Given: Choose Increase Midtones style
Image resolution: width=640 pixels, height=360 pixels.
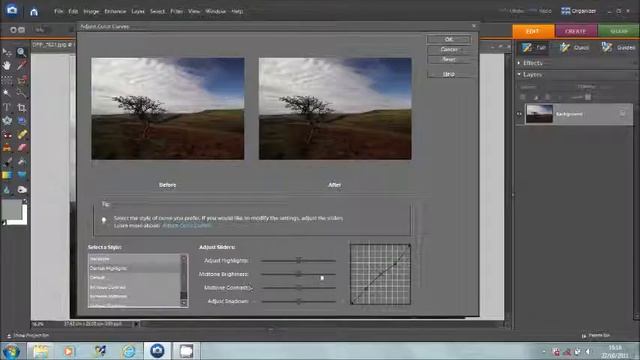Looking at the screenshot, I should point(134,296).
